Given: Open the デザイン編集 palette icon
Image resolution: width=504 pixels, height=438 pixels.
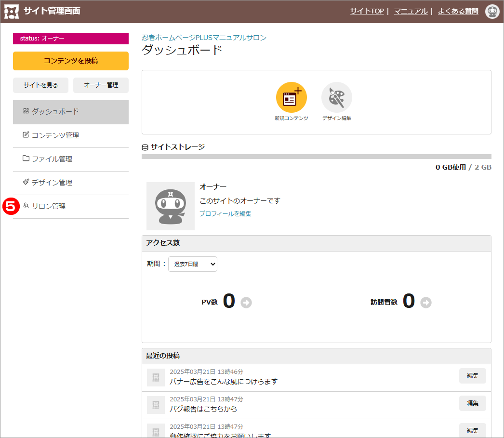Looking at the screenshot, I should 336,97.
